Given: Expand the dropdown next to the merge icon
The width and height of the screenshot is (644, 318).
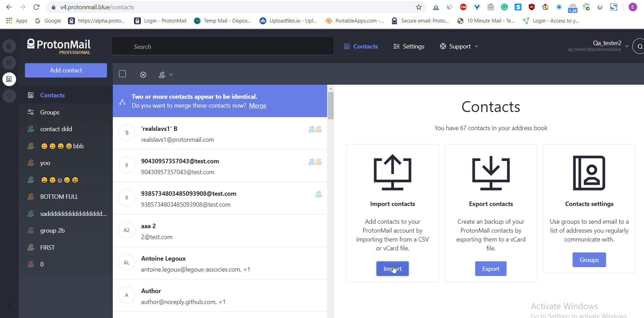Looking at the screenshot, I should (x=171, y=74).
